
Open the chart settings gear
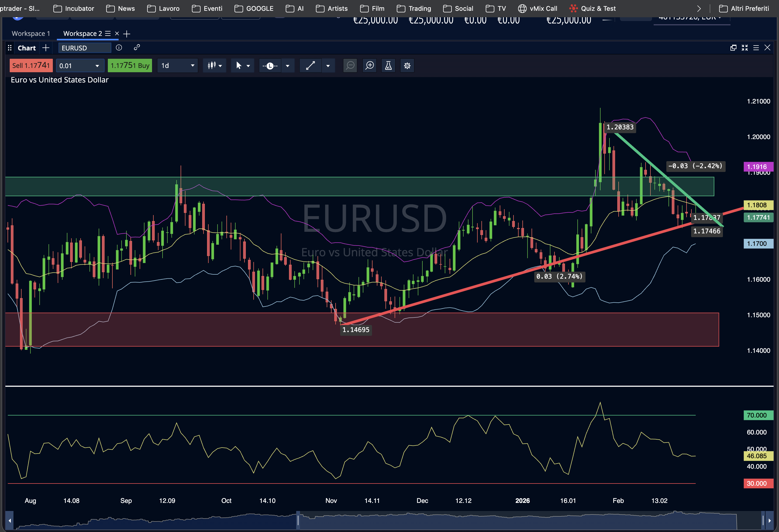point(407,66)
